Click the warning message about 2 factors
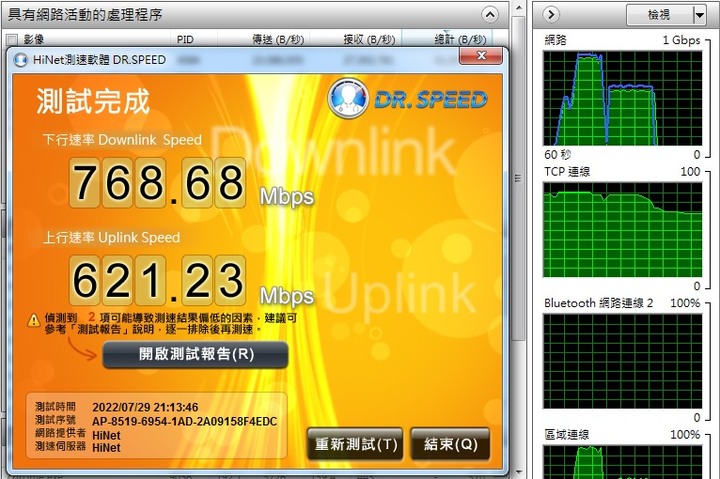 [171, 323]
